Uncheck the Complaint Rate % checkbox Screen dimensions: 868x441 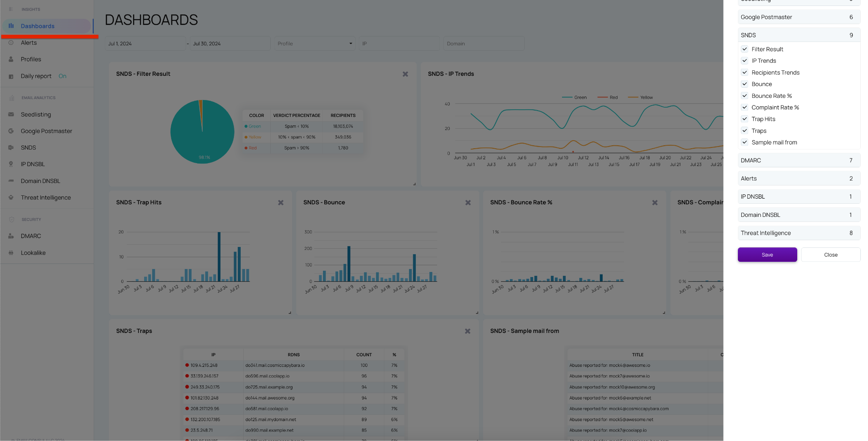[744, 107]
